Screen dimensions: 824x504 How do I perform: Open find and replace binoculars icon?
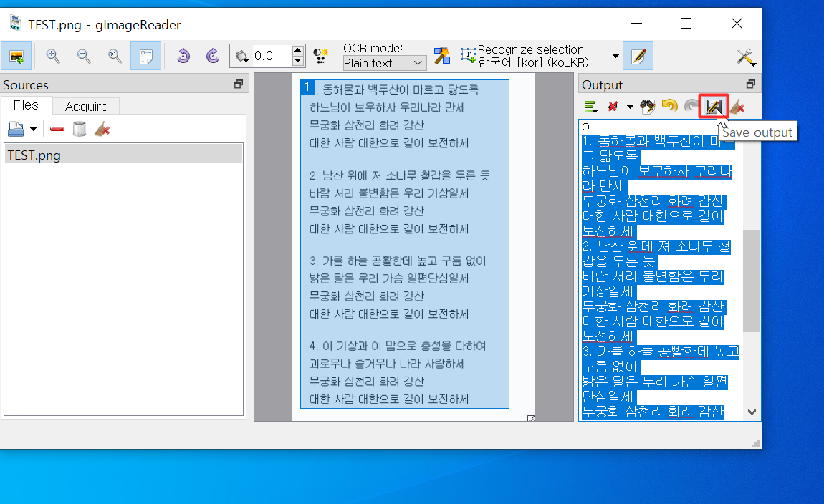(x=648, y=107)
